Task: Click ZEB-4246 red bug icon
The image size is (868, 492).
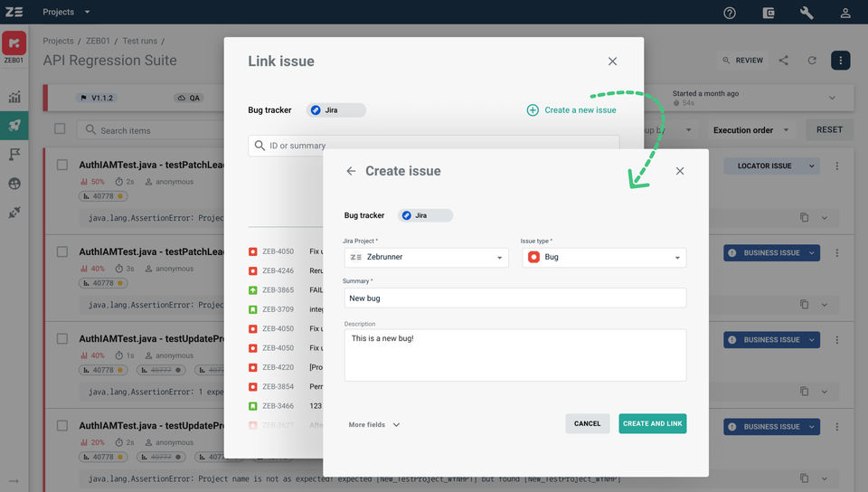Action: click(252, 270)
